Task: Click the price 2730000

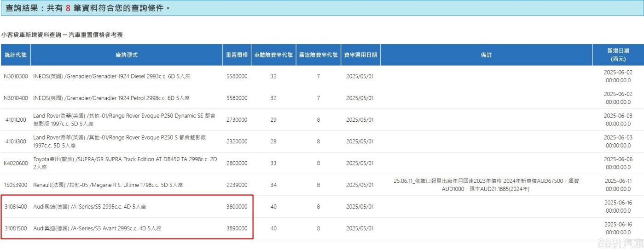Action: 237,119
